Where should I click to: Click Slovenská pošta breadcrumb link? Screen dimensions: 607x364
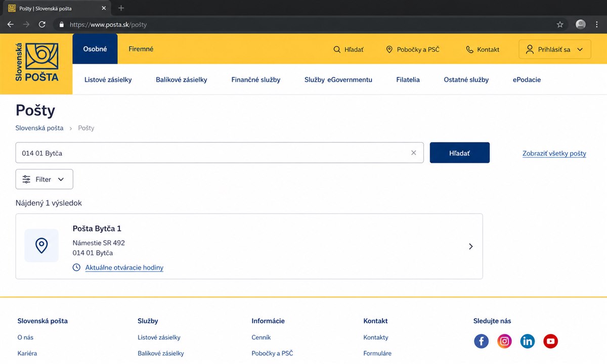(39, 128)
